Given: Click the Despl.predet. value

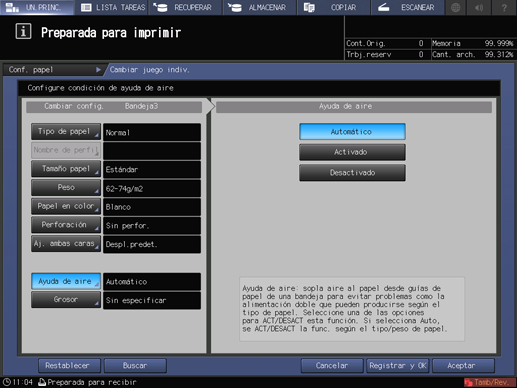Looking at the screenshot, I should [x=152, y=244].
